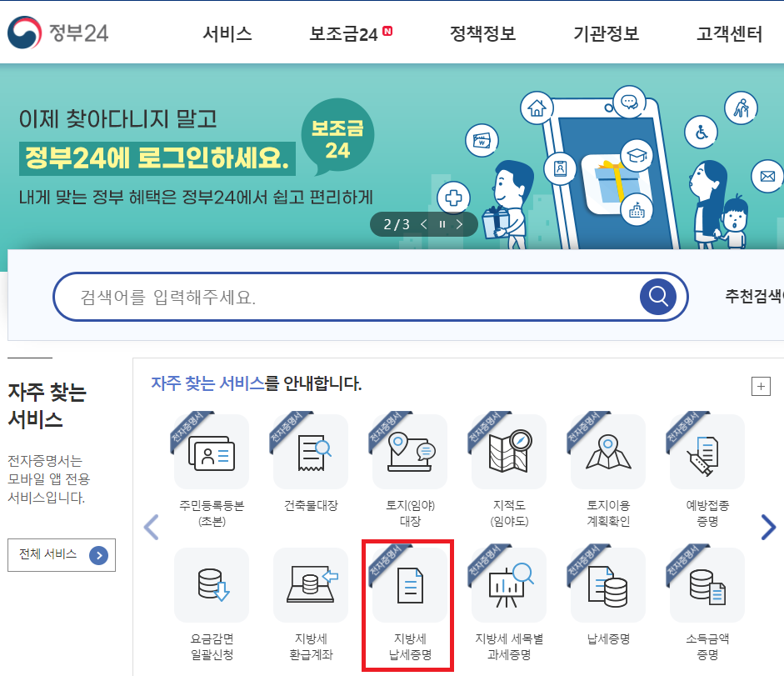Click the magnifier search button

[658, 297]
